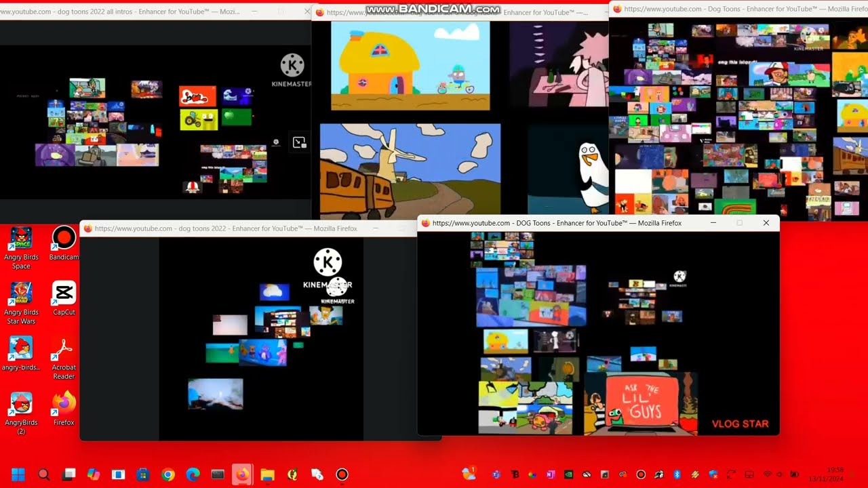The width and height of the screenshot is (868, 488).
Task: Click the Firefox logo in dog toons 2022 window title
Action: click(87, 228)
